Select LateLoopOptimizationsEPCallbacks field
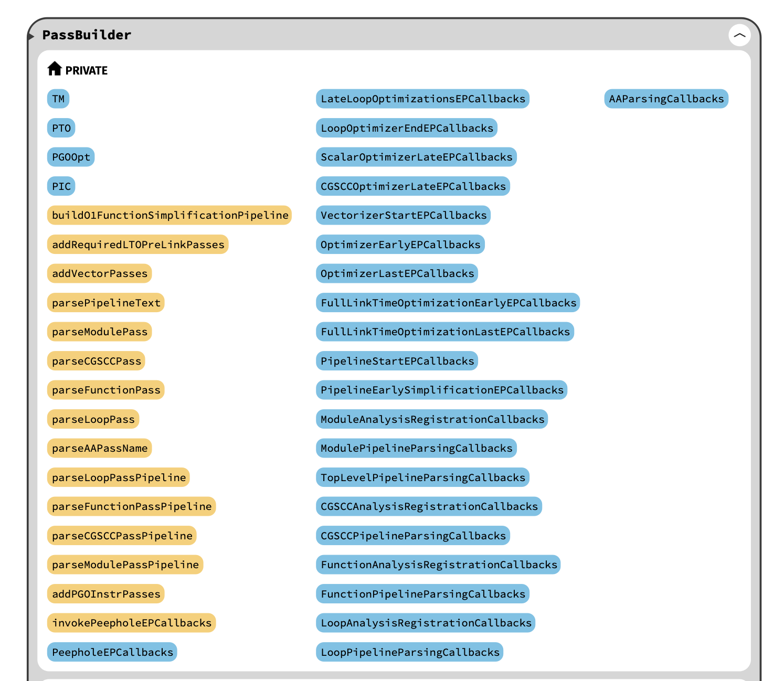This screenshot has height=681, width=784. tap(422, 99)
